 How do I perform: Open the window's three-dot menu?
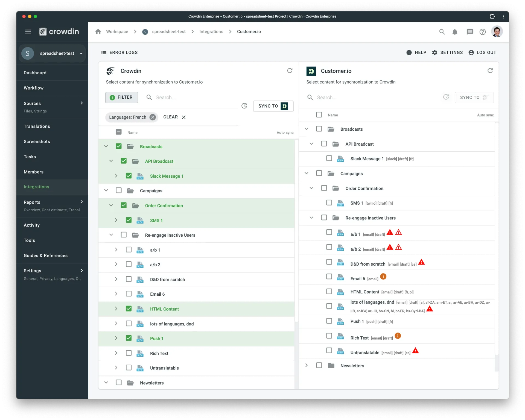click(x=504, y=16)
